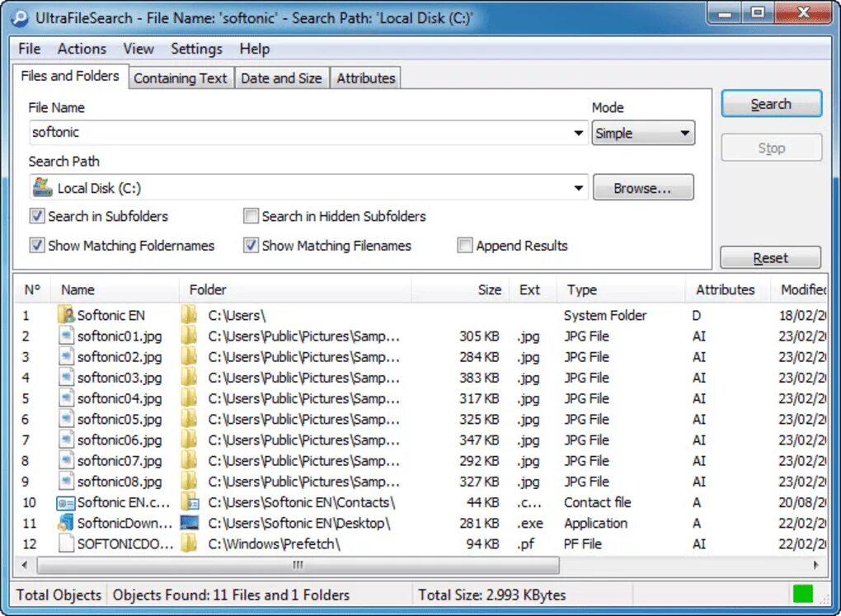841x616 pixels.
Task: Open the File menu
Action: tap(30, 49)
